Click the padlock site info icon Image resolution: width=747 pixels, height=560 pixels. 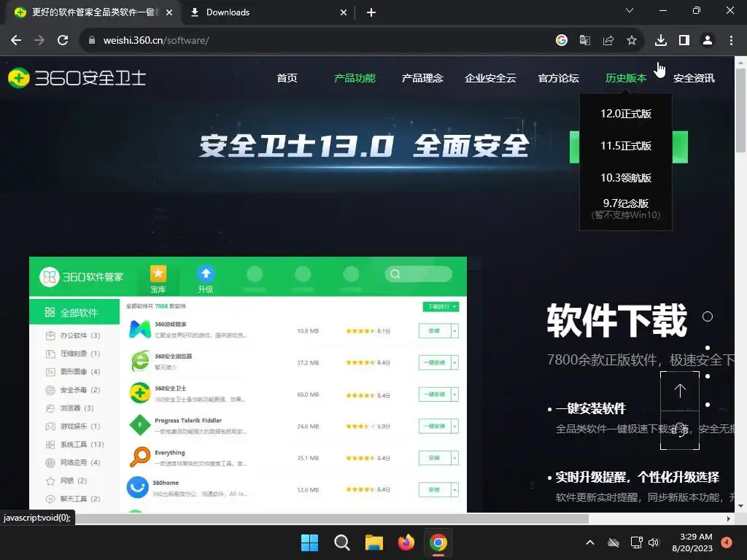91,41
